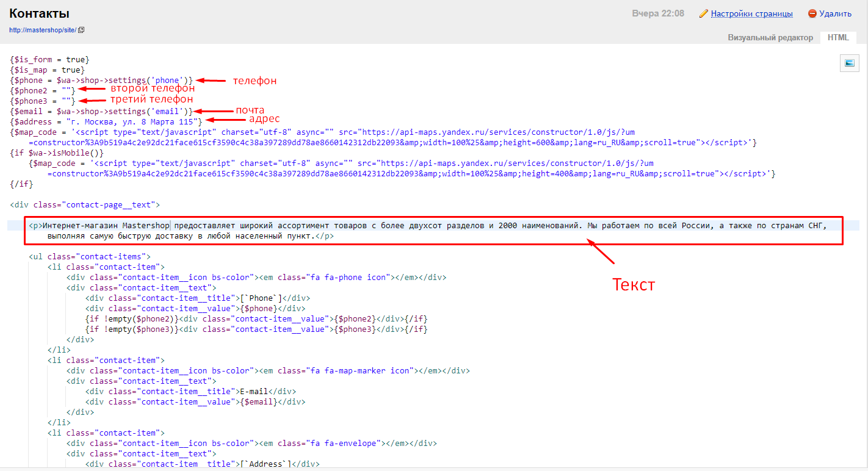The width and height of the screenshot is (868, 471).
Task: Click the Контакты page title
Action: point(39,13)
